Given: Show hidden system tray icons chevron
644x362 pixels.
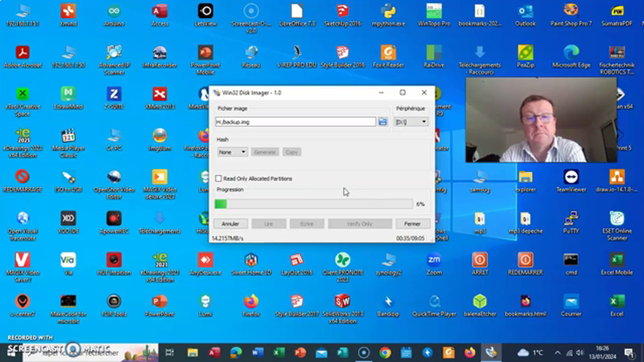Looking at the screenshot, I should 557,352.
